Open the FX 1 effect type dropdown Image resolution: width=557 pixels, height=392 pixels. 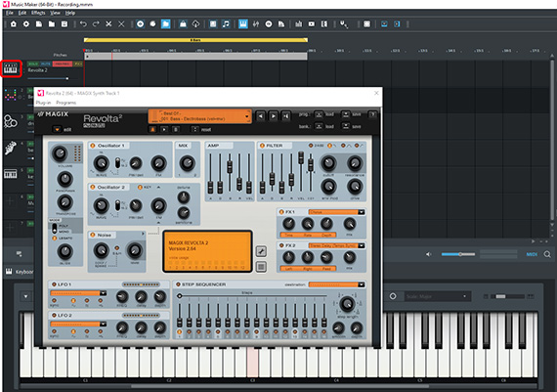point(336,212)
